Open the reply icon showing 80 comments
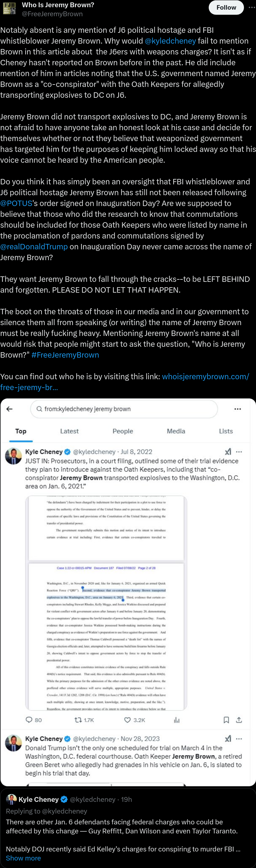 (x=34, y=720)
